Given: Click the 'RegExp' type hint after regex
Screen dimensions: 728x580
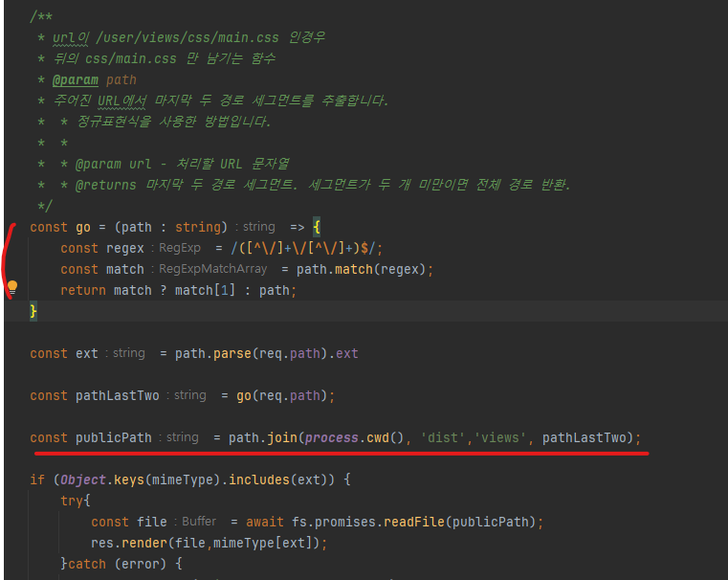Looking at the screenshot, I should (180, 248).
